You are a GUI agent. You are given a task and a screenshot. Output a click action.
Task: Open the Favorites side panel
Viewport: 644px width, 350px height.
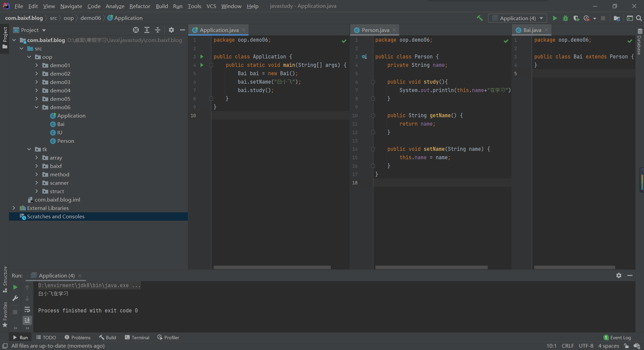pyautogui.click(x=5, y=315)
